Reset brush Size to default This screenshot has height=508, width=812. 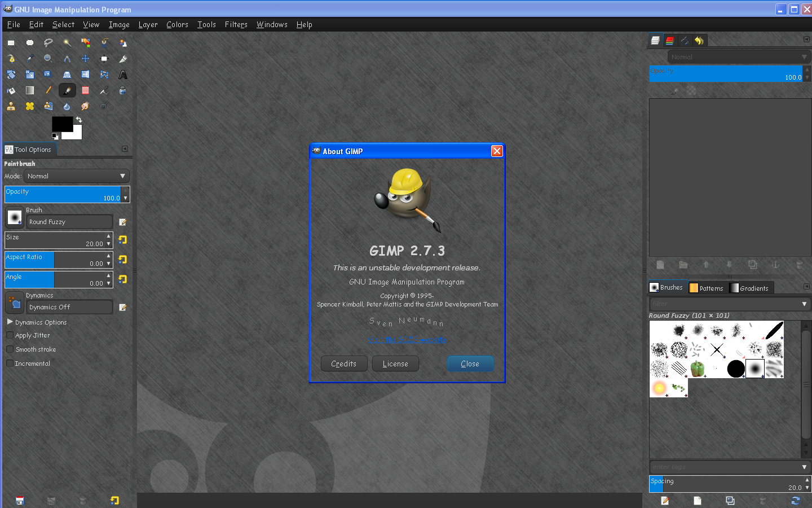122,240
